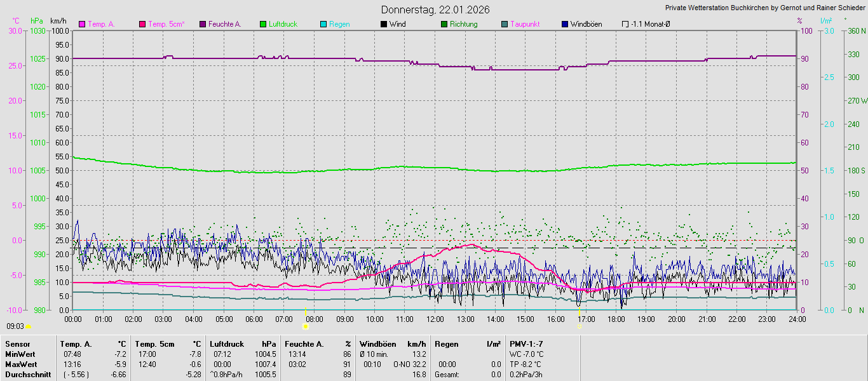Image resolution: width=868 pixels, height=381 pixels.
Task: Click the black Wind legend square
Action: click(384, 24)
